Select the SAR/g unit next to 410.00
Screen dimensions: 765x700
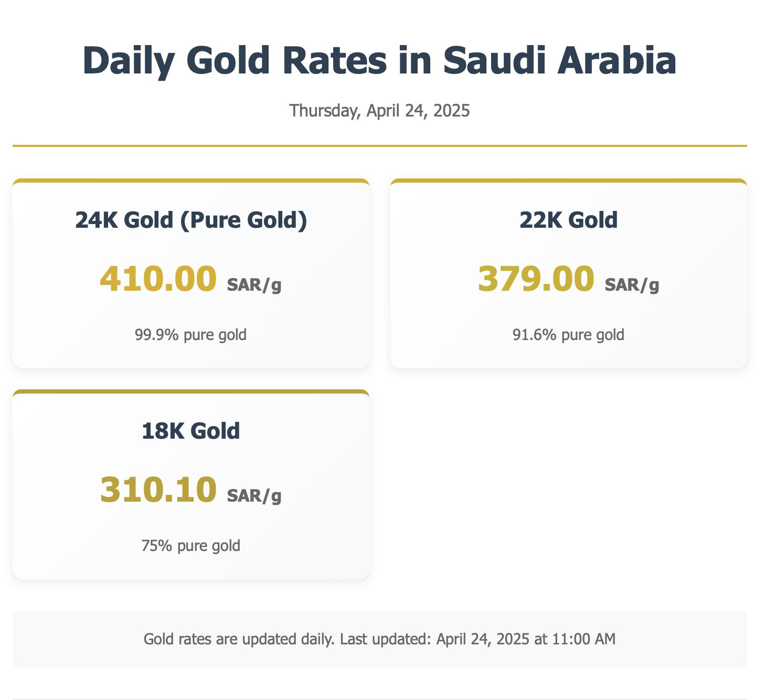[254, 285]
